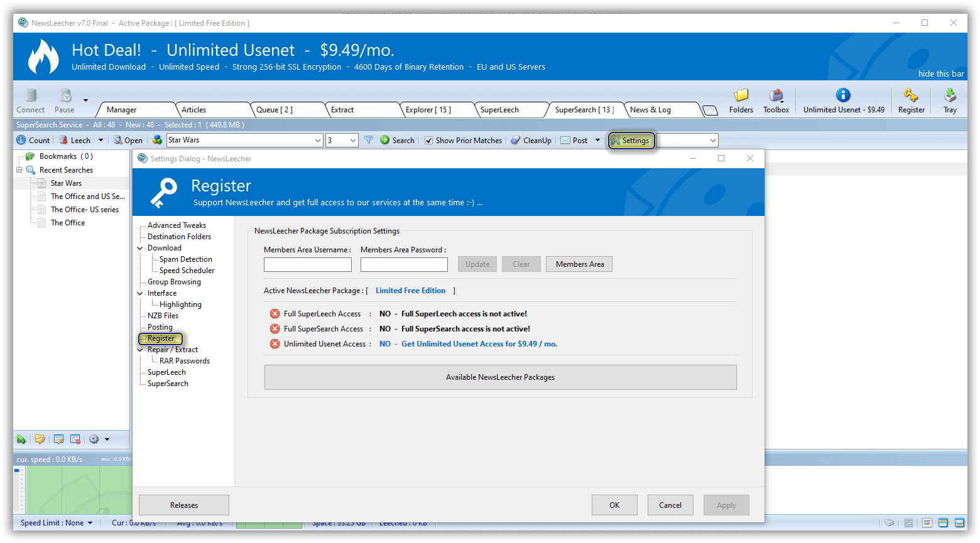The width and height of the screenshot is (980, 543).
Task: Click OK in Settings Dialog
Action: (614, 505)
